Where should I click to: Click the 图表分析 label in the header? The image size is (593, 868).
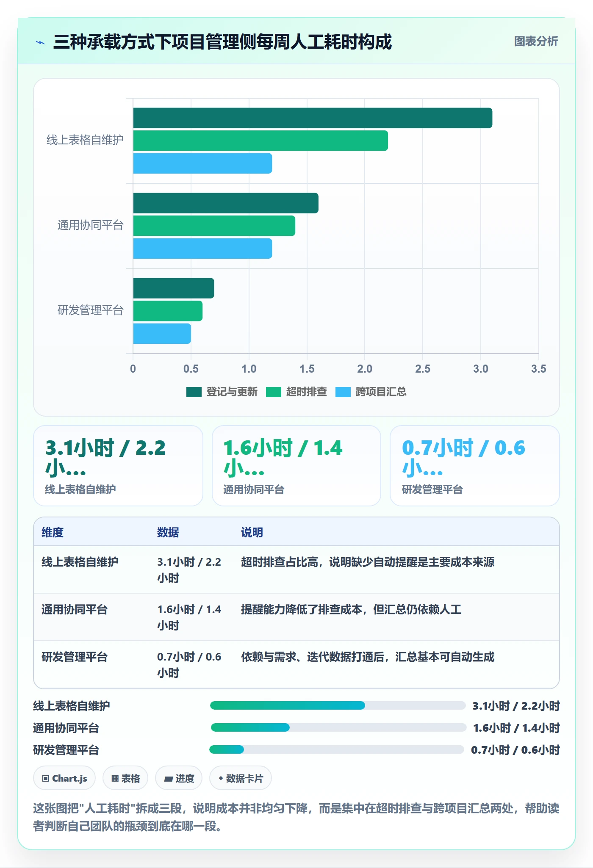tap(536, 41)
